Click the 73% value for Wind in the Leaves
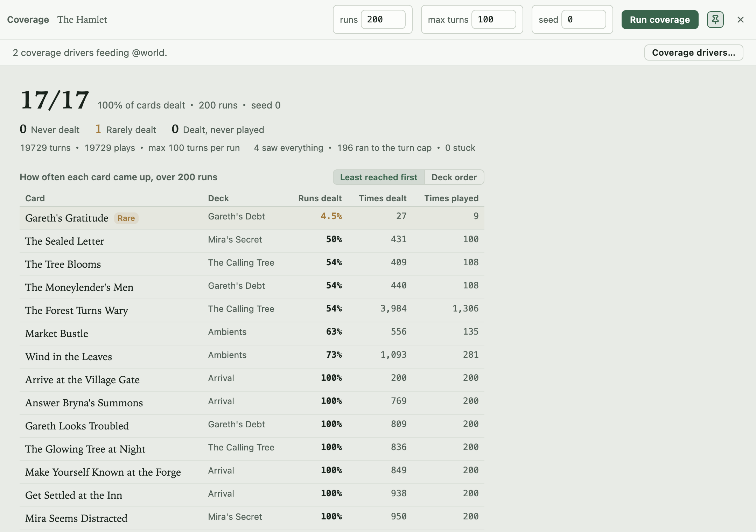The image size is (756, 532). [x=334, y=355]
